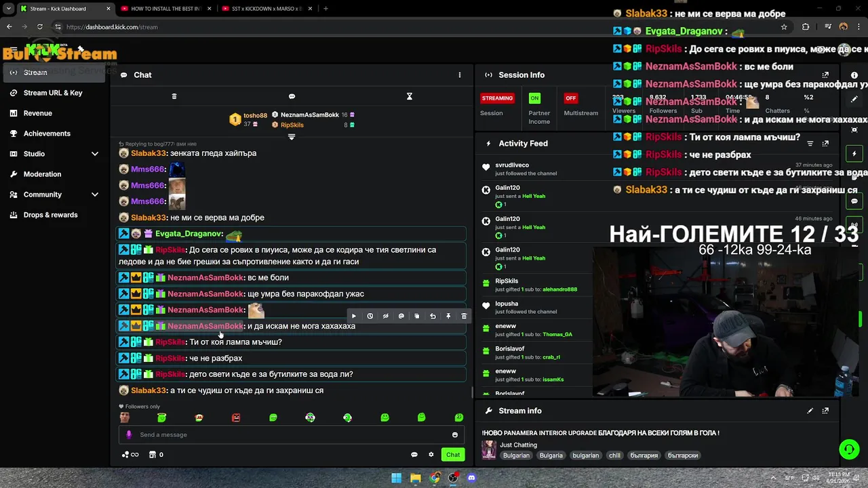Reload the page in the browser
The height and width of the screenshot is (488, 868).
point(39,27)
